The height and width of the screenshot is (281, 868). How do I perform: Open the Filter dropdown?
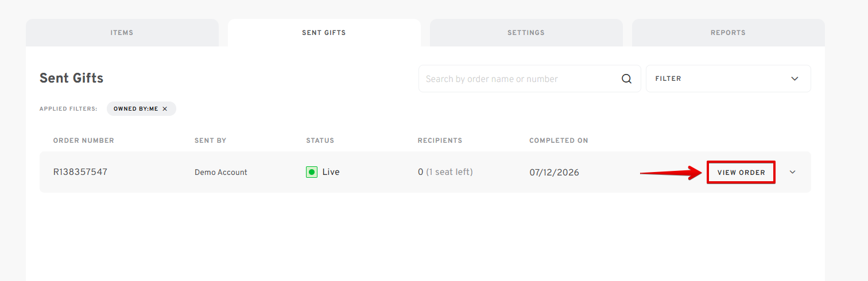pyautogui.click(x=728, y=79)
